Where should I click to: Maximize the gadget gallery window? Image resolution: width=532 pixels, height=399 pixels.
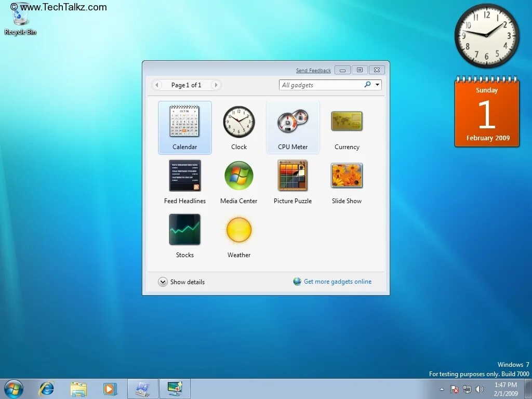(360, 70)
